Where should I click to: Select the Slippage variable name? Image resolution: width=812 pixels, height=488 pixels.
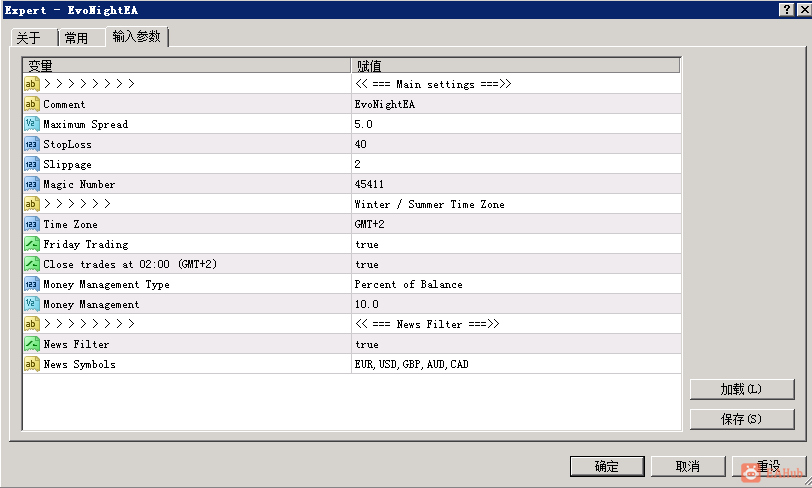pyautogui.click(x=67, y=165)
